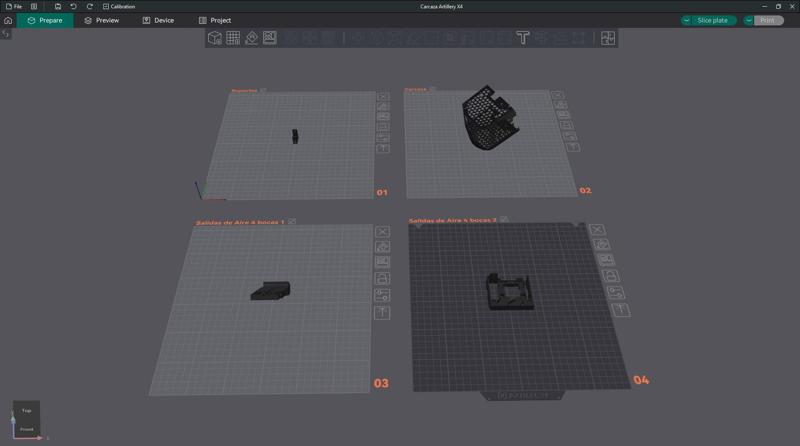Screen dimensions: 800x446
Task: Auto orient objects on plate 04
Action: click(602, 245)
